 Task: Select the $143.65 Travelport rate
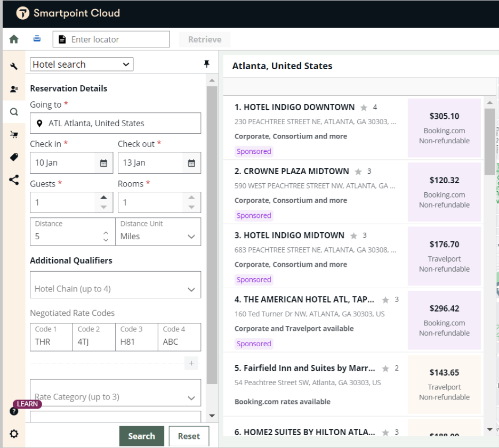(x=444, y=384)
